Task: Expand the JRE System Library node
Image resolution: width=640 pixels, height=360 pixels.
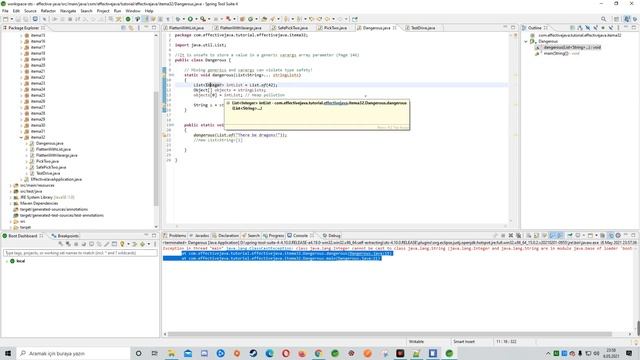Action: coord(11,197)
